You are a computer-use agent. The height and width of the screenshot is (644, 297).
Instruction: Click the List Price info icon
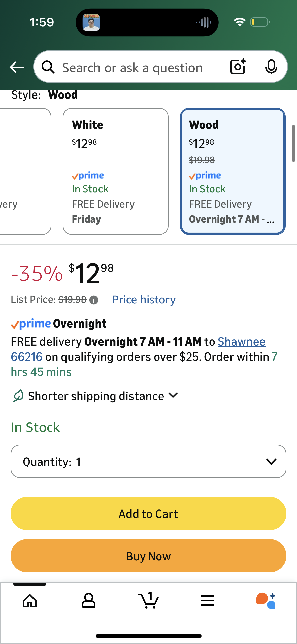pos(94,300)
